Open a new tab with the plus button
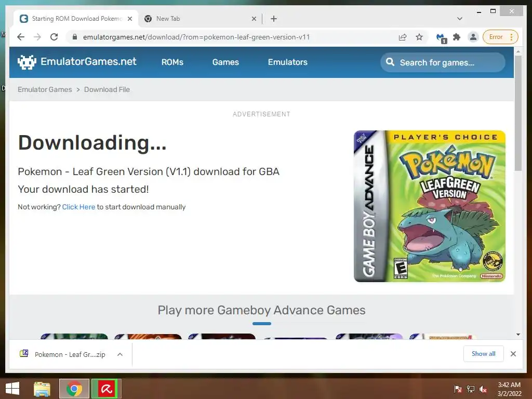This screenshot has width=532, height=399. point(274,19)
